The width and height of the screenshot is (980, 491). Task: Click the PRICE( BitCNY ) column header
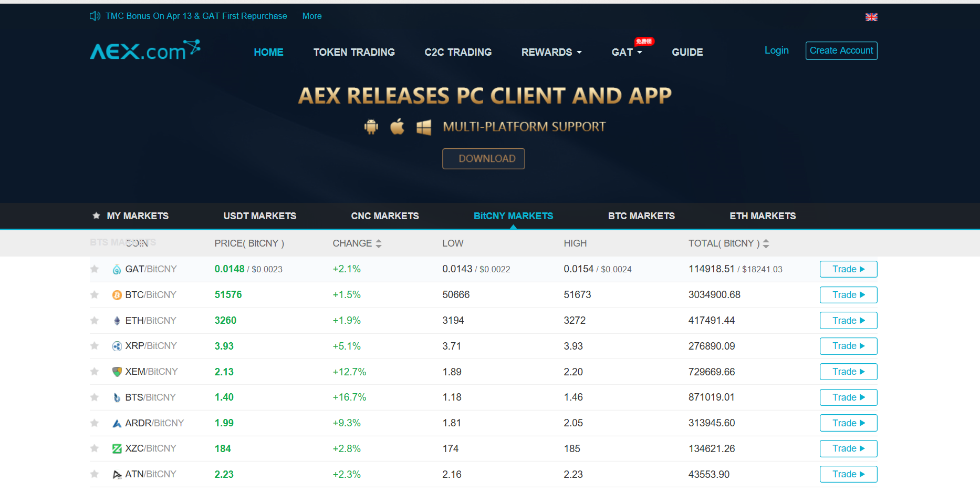coord(249,243)
